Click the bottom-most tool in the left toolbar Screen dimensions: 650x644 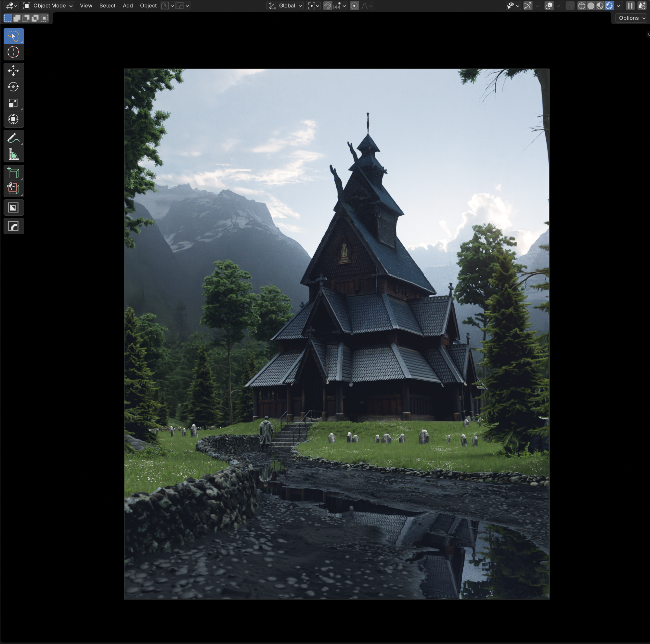point(13,226)
